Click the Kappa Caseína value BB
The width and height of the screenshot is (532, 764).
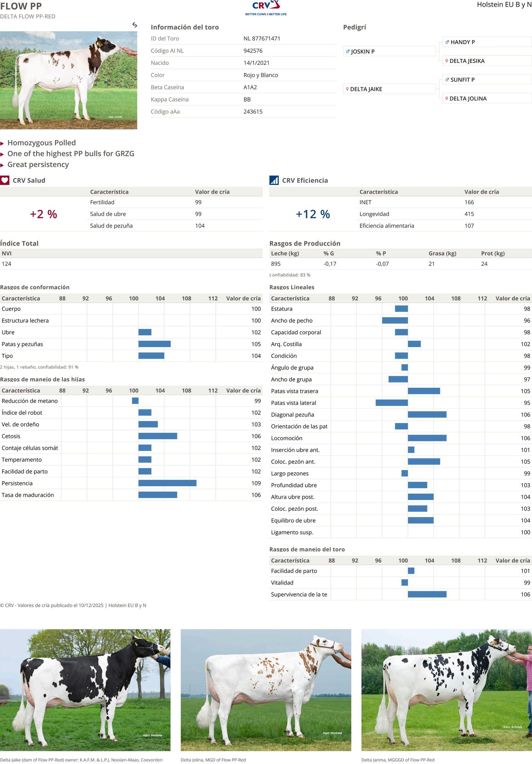click(247, 99)
